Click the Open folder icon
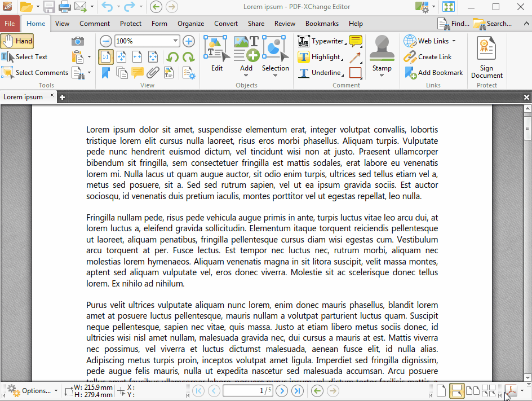The height and width of the screenshot is (401, 532). (x=26, y=7)
